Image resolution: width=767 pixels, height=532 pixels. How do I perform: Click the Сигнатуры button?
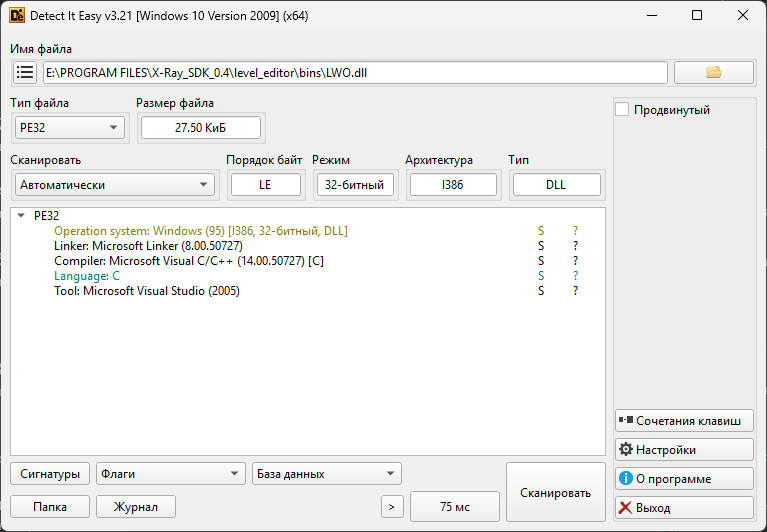coord(50,474)
